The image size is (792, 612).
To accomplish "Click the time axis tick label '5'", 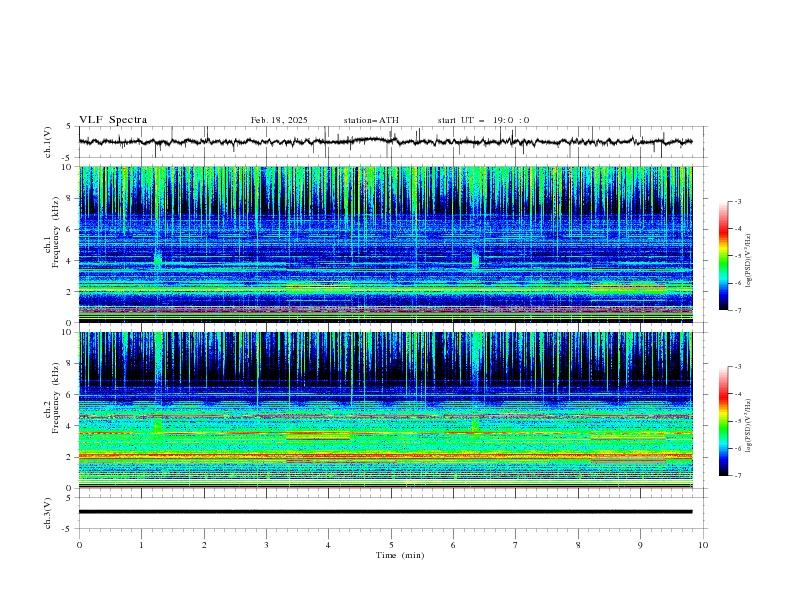I will [x=391, y=545].
